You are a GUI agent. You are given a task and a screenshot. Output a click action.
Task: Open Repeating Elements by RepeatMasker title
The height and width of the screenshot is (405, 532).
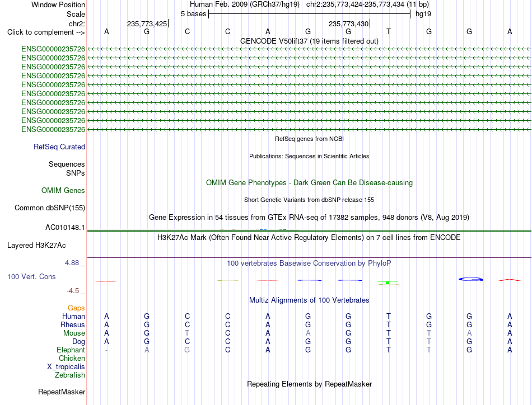click(309, 384)
